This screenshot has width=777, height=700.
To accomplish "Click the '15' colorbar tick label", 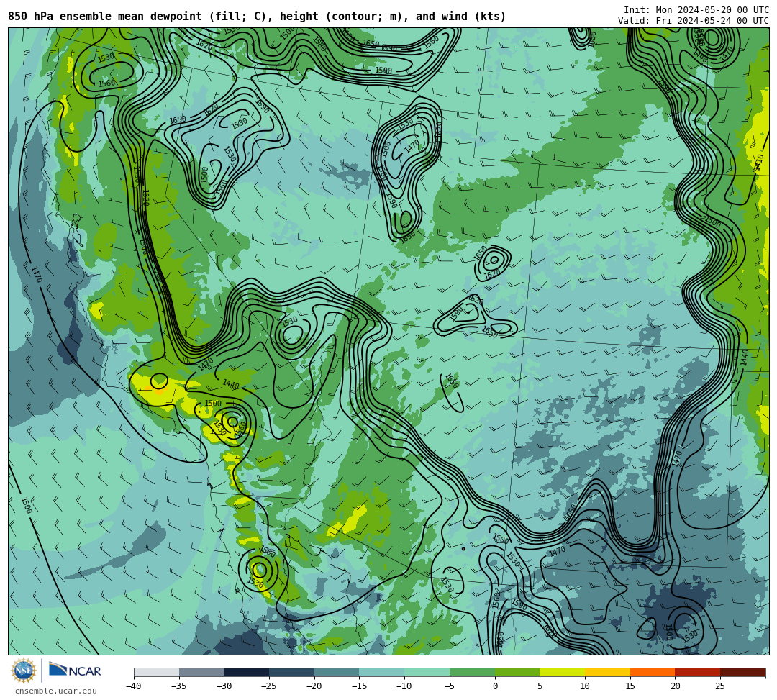I will coord(630,686).
